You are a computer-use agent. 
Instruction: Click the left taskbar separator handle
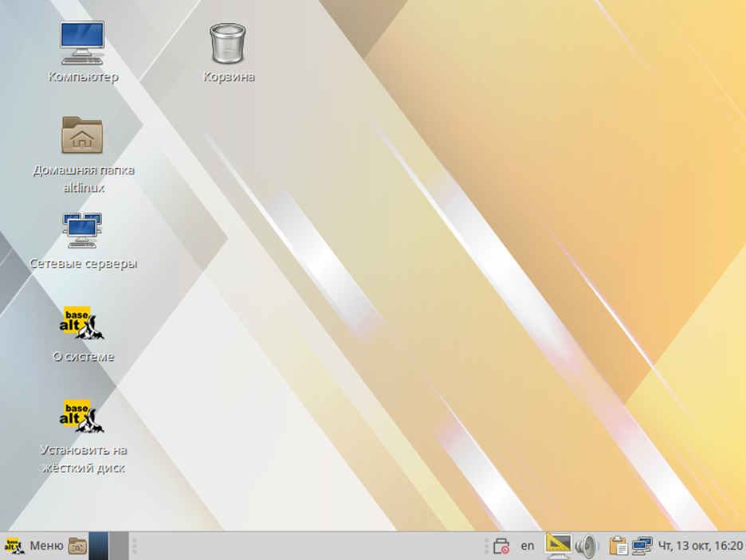(135, 546)
